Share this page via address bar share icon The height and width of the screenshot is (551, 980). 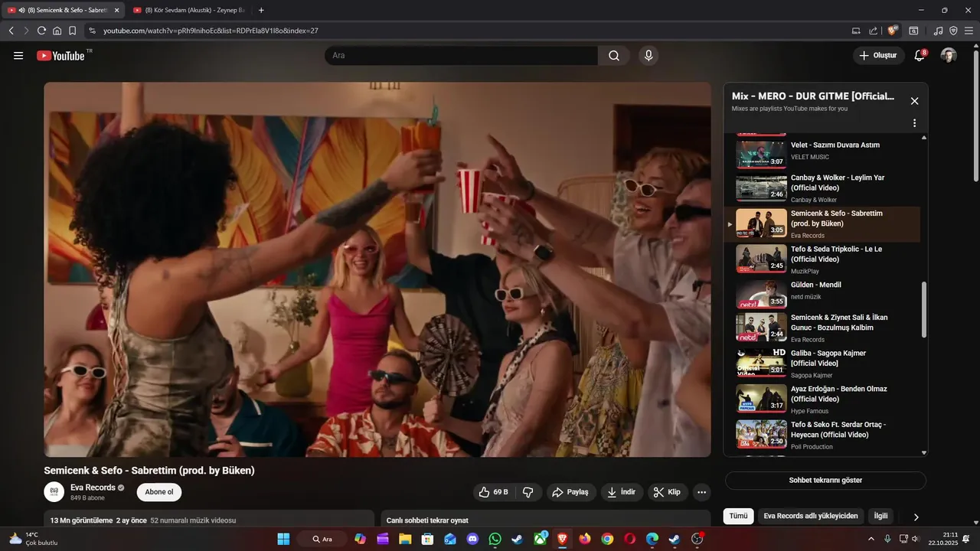[874, 31]
